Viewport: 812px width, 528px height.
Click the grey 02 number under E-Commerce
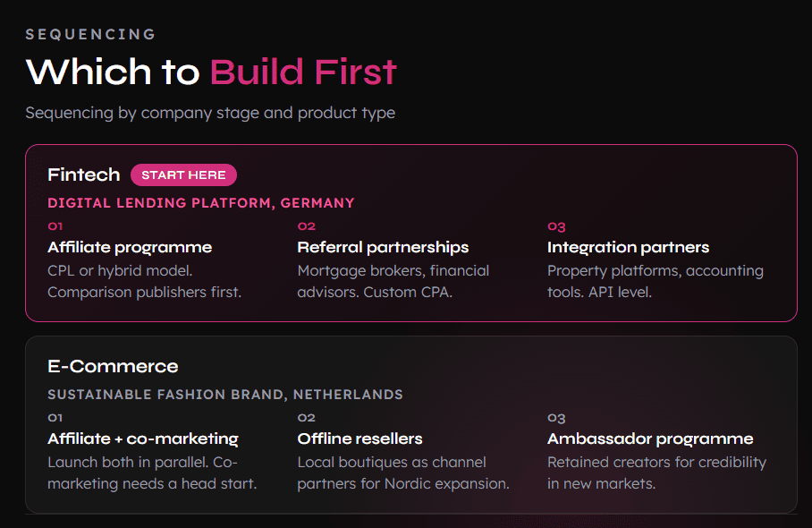(307, 418)
